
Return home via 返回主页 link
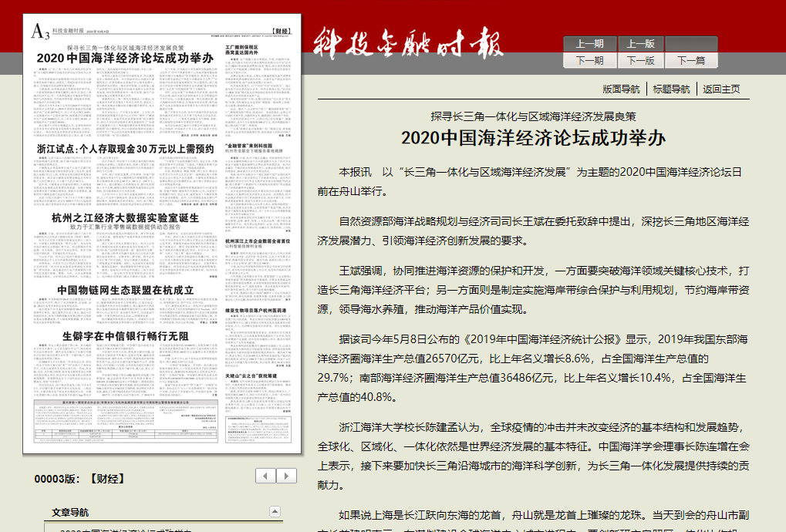coord(721,89)
